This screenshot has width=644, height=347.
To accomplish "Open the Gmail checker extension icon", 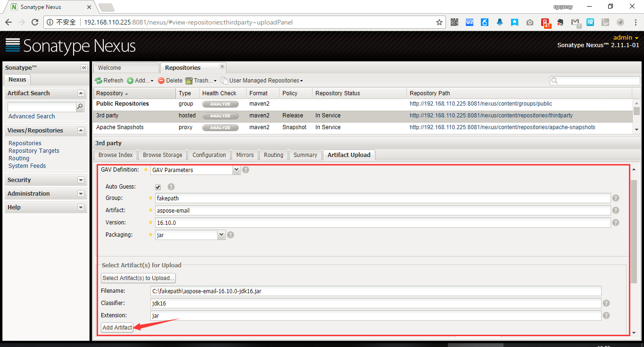I will (575, 22).
